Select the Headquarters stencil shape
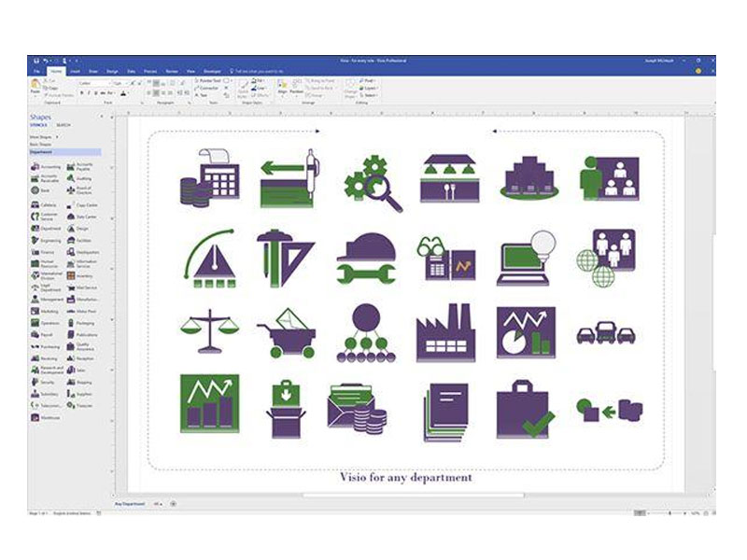 point(83,252)
